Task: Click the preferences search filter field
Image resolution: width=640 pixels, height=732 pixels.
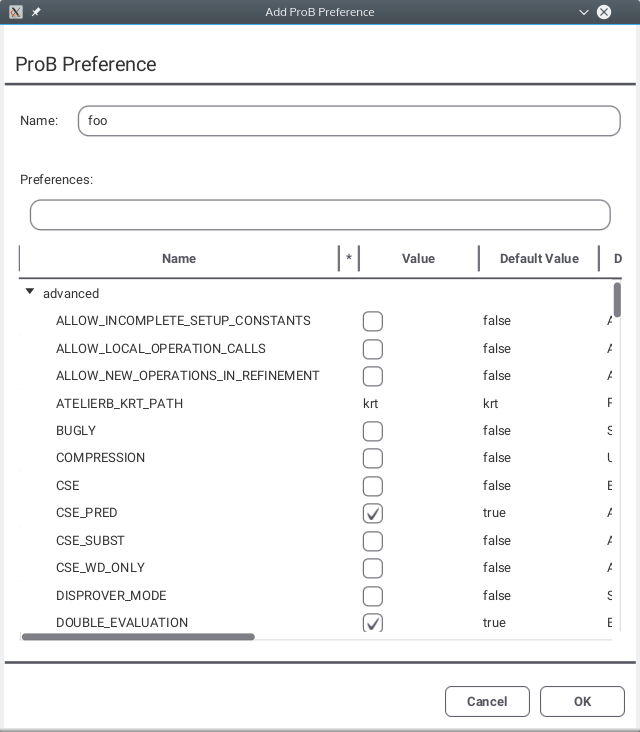Action: [320, 215]
